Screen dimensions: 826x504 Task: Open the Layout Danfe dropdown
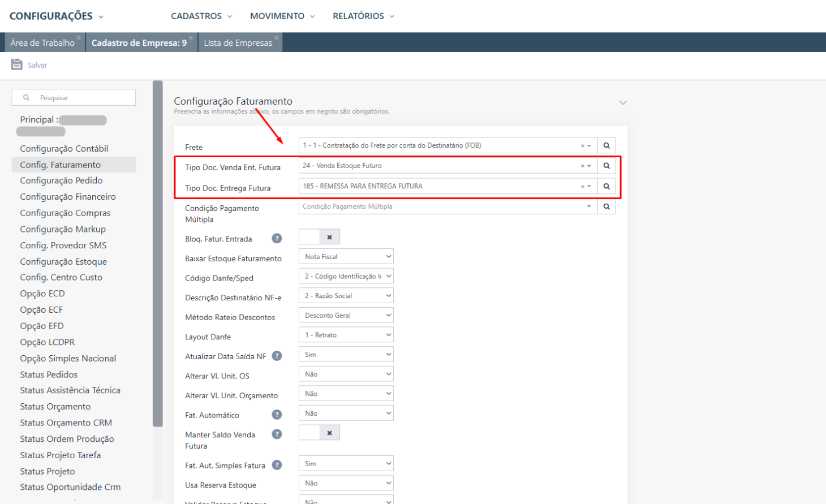346,335
